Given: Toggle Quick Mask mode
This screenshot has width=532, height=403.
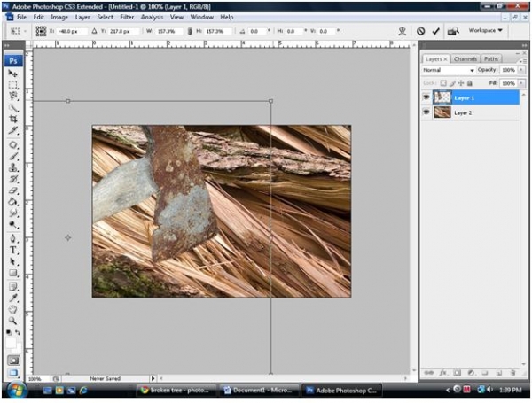Looking at the screenshot, I should (13, 360).
